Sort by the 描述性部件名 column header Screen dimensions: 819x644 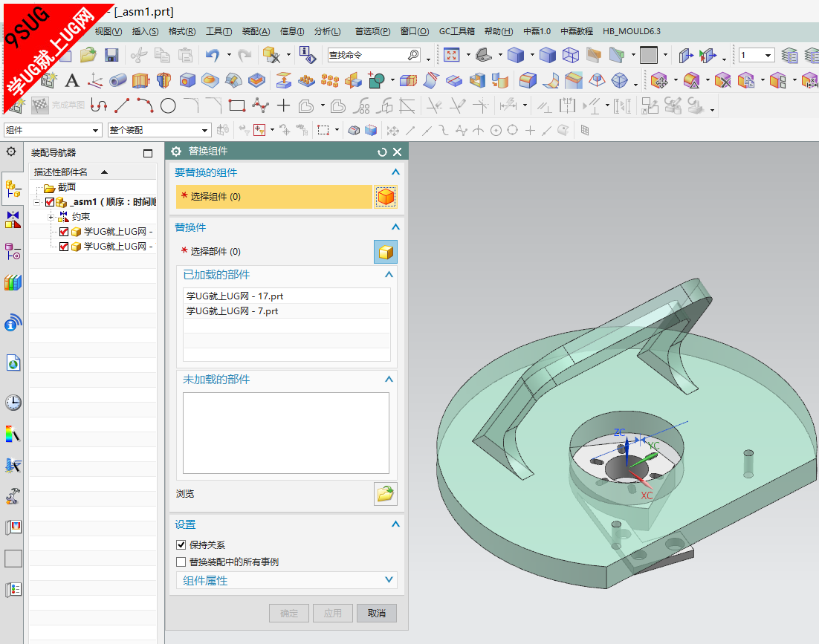93,172
